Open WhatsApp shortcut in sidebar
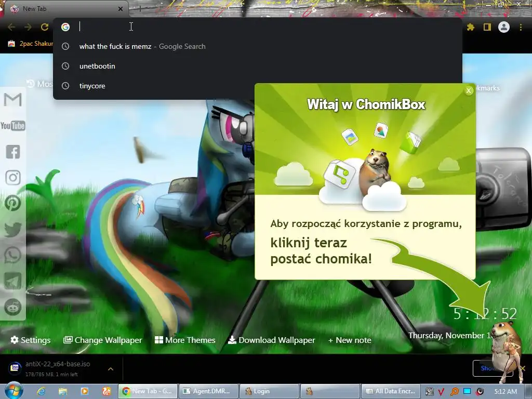Screen dimensions: 532x399 [x=13, y=255]
